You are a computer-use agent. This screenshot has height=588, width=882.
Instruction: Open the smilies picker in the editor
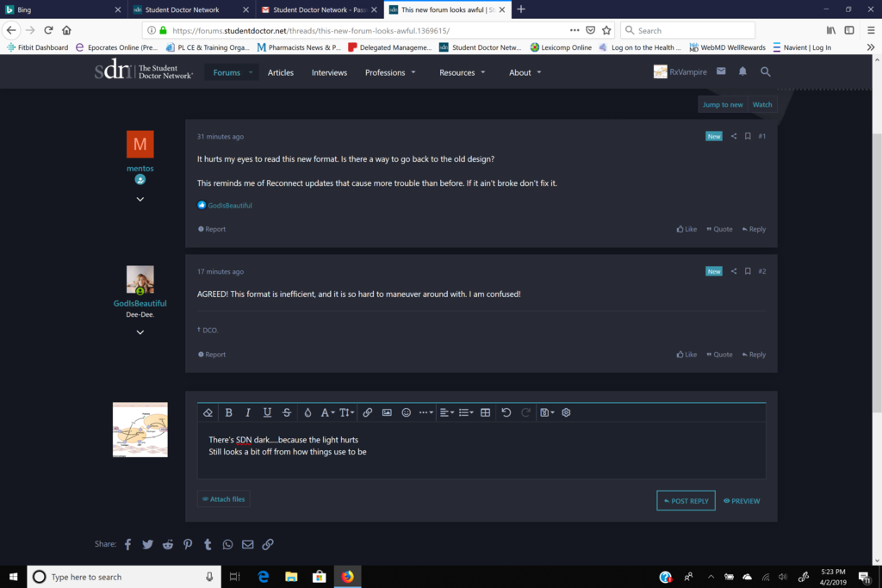point(407,412)
